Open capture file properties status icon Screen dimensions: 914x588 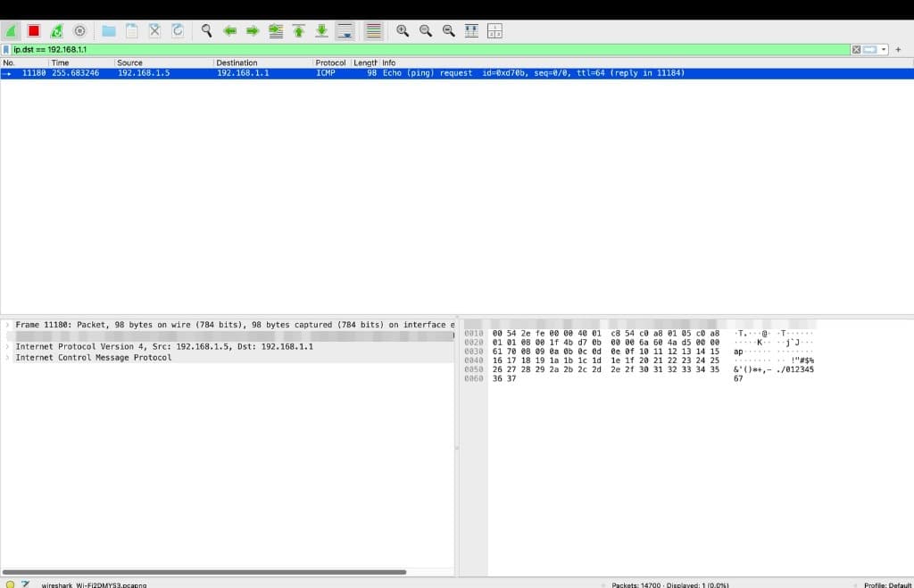point(26,584)
